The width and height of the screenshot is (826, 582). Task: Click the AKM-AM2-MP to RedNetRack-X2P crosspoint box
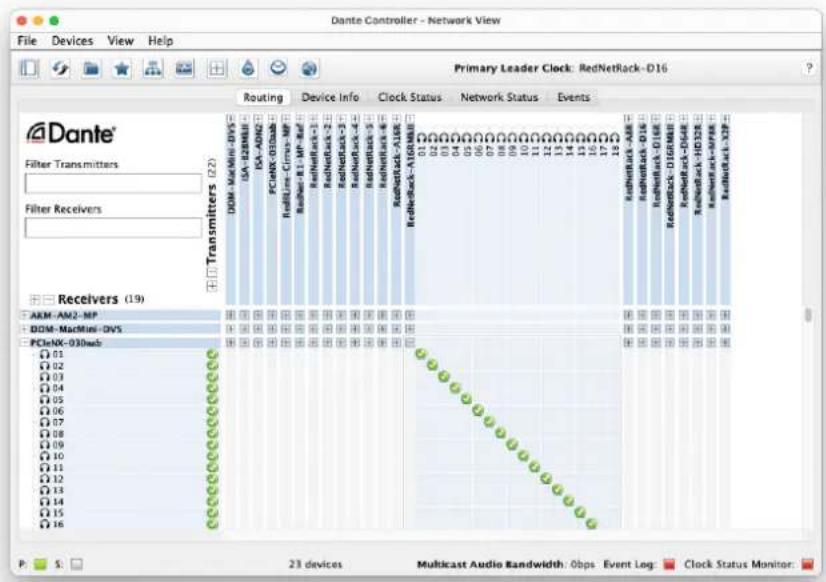click(x=725, y=315)
